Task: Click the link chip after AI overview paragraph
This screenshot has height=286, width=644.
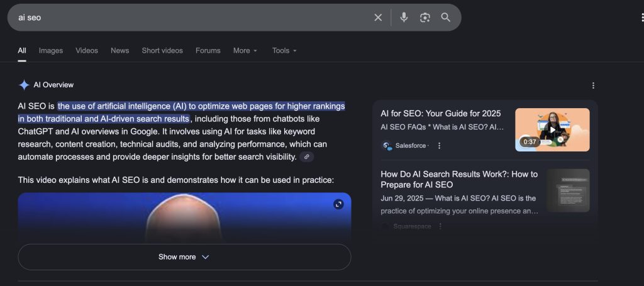Action: click(306, 157)
